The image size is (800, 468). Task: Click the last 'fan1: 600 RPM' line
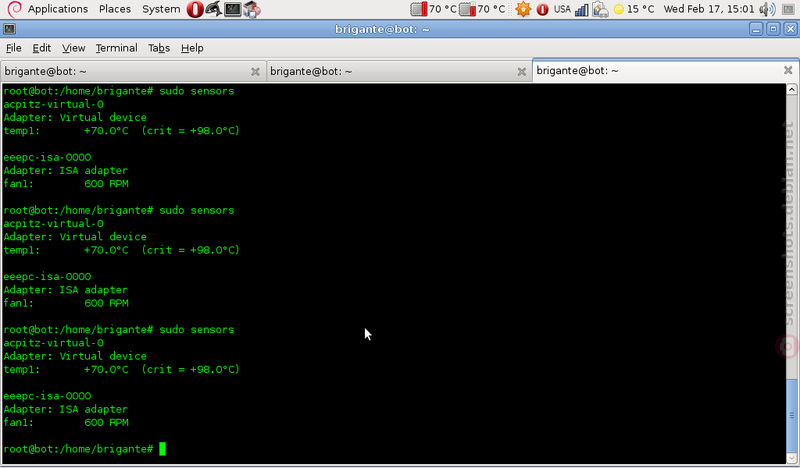tap(66, 423)
